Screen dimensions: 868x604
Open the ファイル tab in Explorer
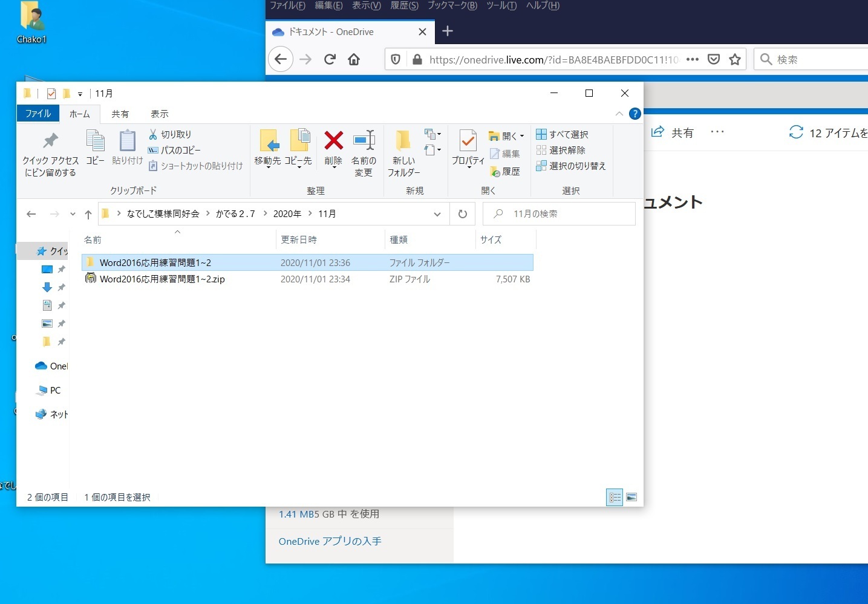(38, 114)
